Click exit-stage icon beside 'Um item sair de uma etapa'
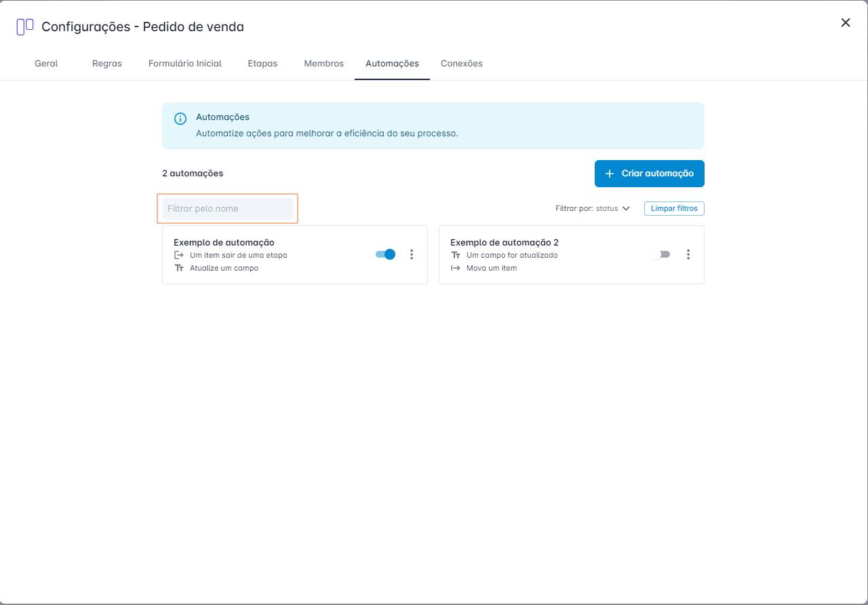The height and width of the screenshot is (605, 868). click(x=179, y=255)
